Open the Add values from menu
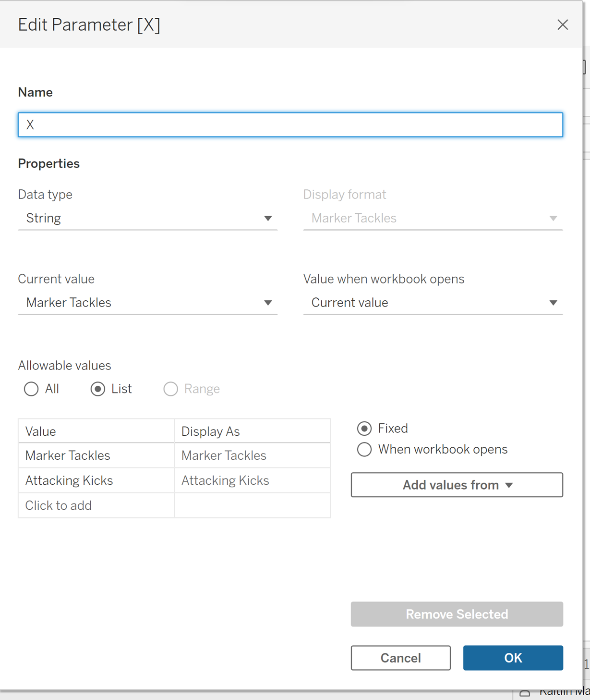This screenshot has height=700, width=590. click(457, 485)
